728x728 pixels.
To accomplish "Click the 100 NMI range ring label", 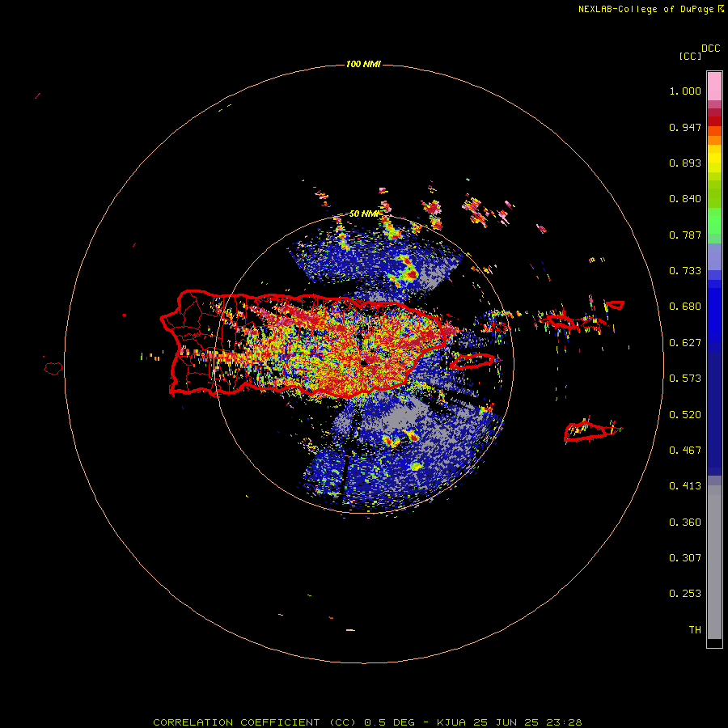I will coord(363,64).
